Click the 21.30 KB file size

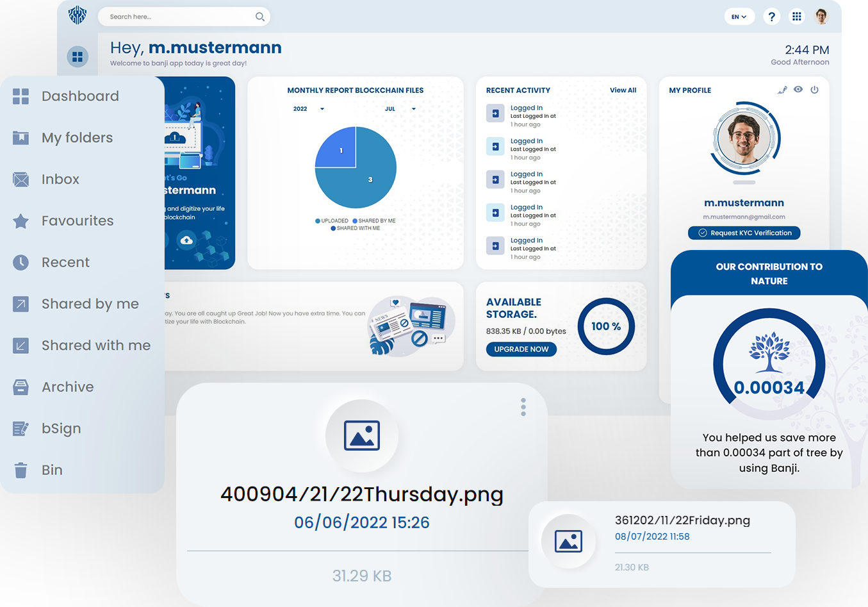tap(632, 567)
